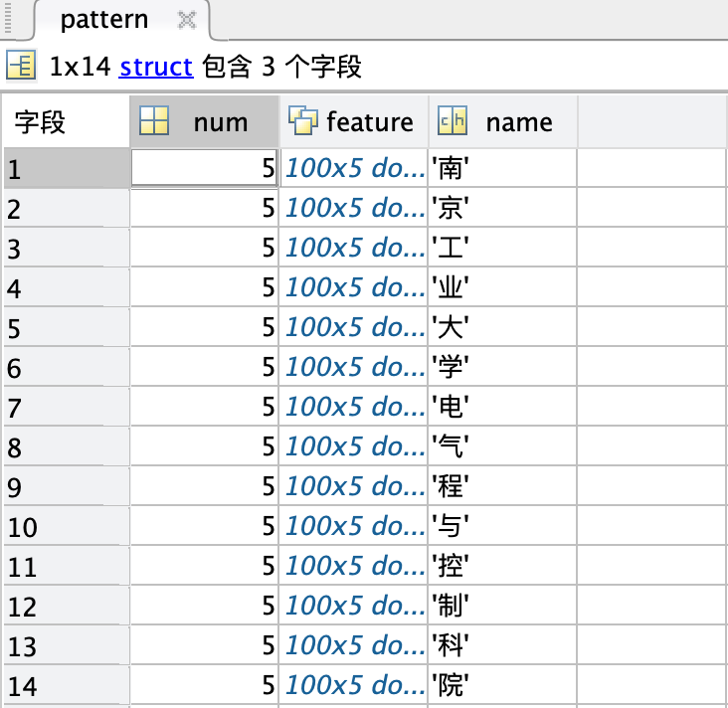Screen dimensions: 728x708
Task: Click the num column numeric icon
Action: click(x=153, y=121)
